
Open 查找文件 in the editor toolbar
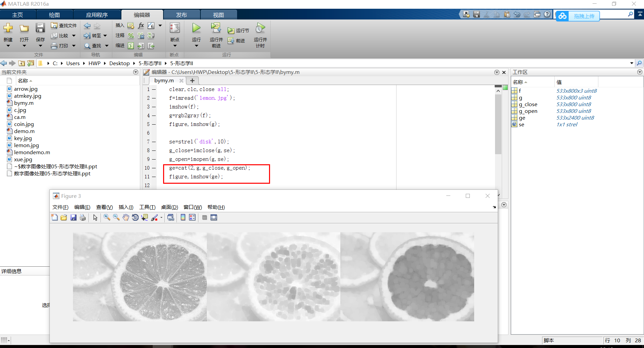(x=63, y=25)
